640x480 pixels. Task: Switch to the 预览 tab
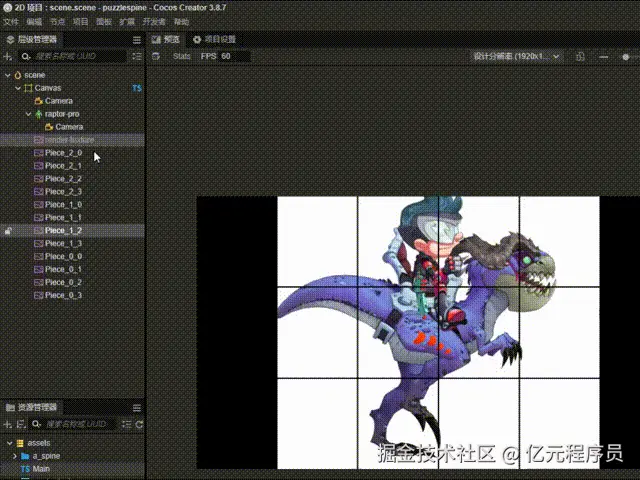(x=166, y=40)
